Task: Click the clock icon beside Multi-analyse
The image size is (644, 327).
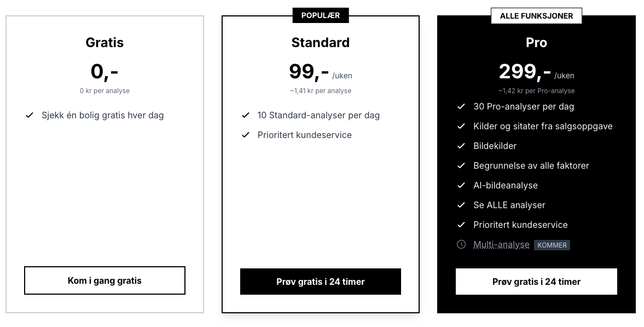Action: tap(461, 244)
